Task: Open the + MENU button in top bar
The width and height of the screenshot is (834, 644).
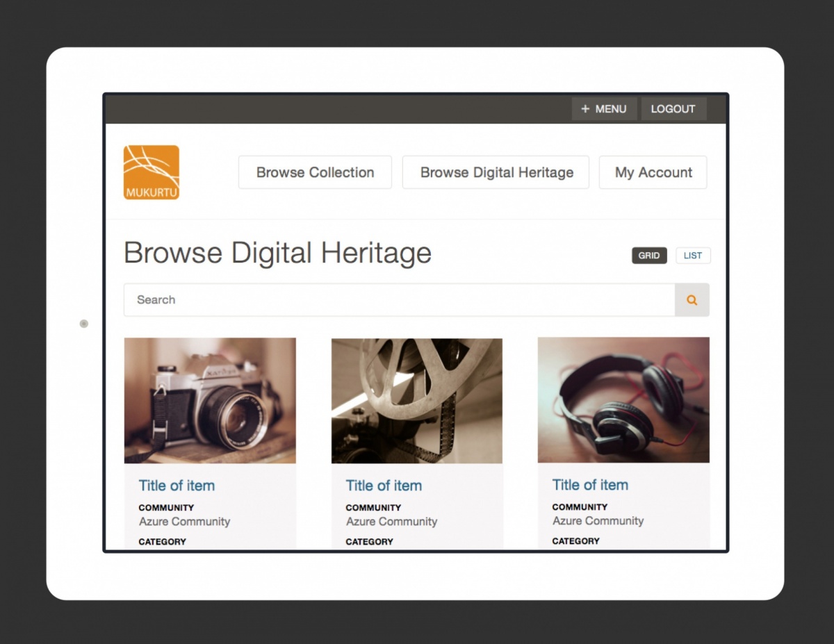Action: [x=604, y=109]
